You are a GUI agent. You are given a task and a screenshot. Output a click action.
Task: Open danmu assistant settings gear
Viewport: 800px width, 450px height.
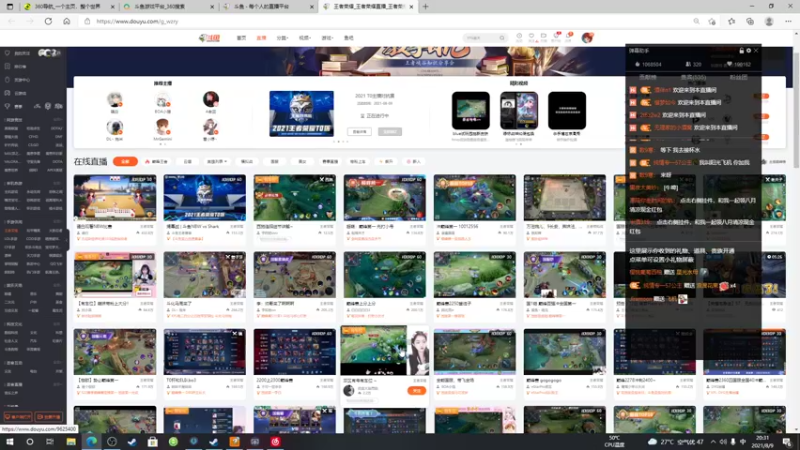click(x=748, y=51)
